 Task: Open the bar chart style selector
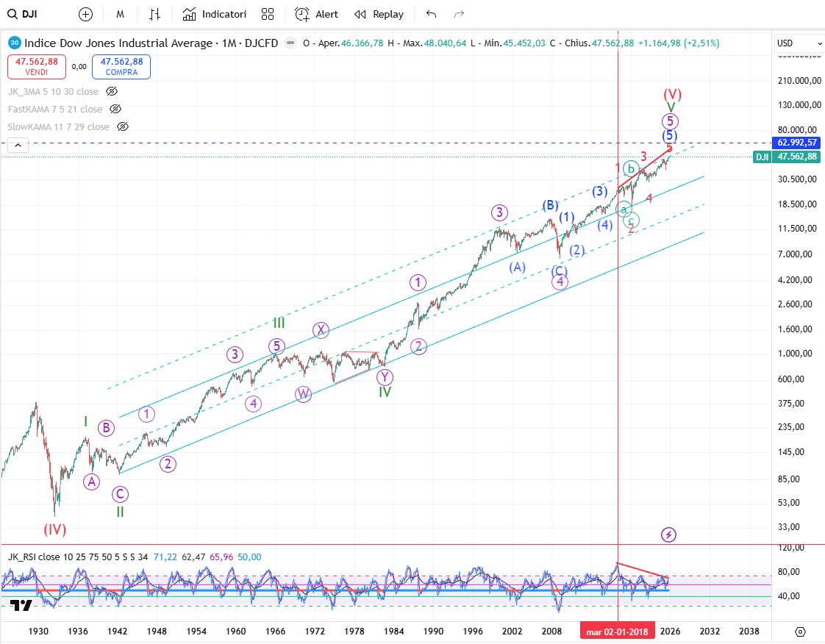[154, 14]
